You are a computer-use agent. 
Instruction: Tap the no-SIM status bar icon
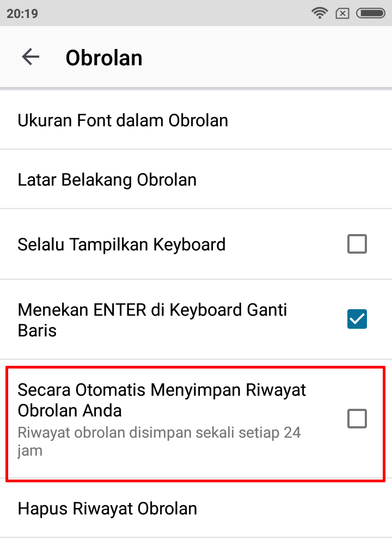tap(342, 13)
